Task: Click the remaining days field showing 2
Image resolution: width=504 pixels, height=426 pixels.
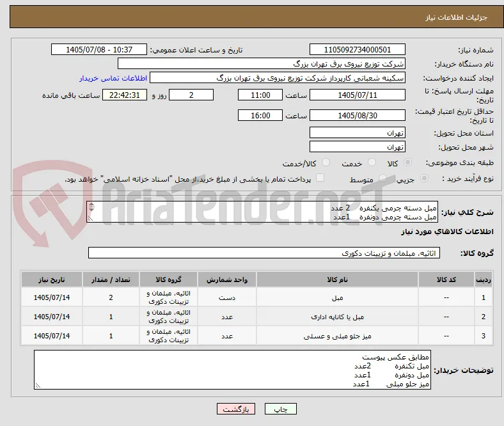Action: pos(191,95)
